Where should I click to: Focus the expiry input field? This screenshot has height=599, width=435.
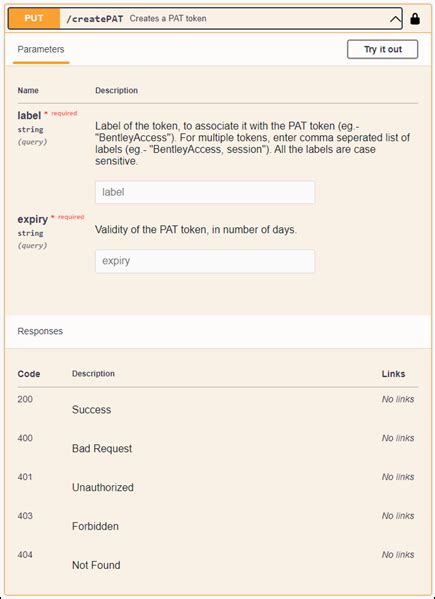coord(205,261)
